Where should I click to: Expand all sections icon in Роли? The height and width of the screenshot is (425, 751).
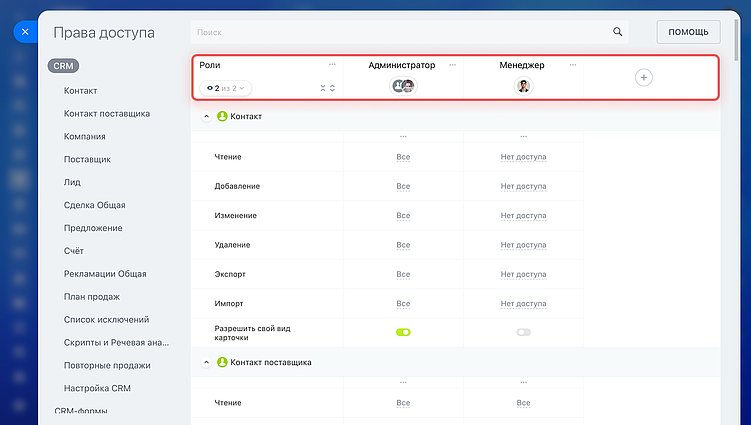(x=332, y=88)
